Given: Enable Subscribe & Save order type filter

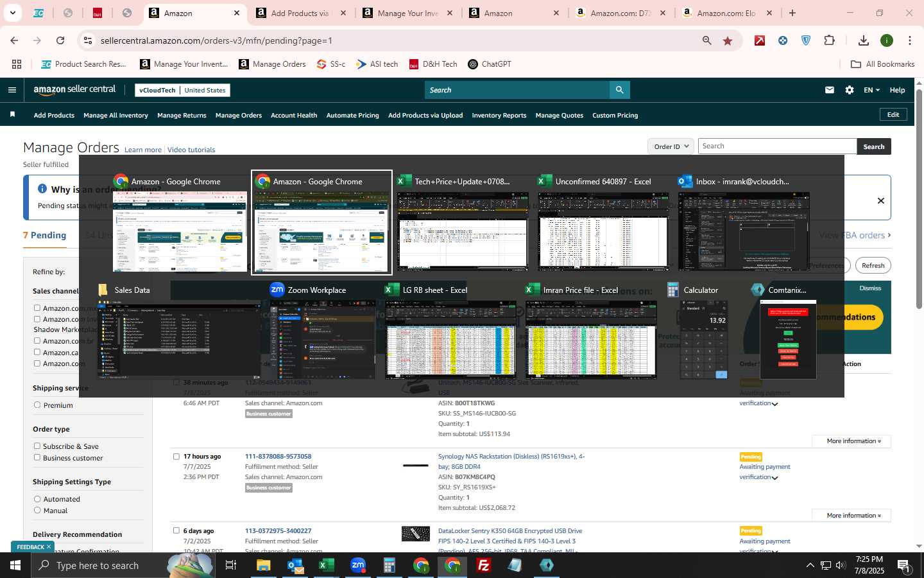Looking at the screenshot, I should click(37, 446).
